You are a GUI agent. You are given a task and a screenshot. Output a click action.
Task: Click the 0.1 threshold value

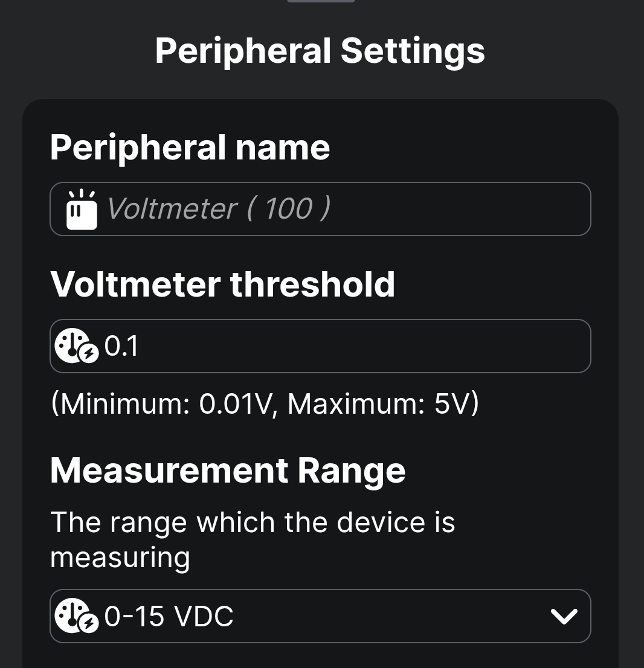click(121, 346)
